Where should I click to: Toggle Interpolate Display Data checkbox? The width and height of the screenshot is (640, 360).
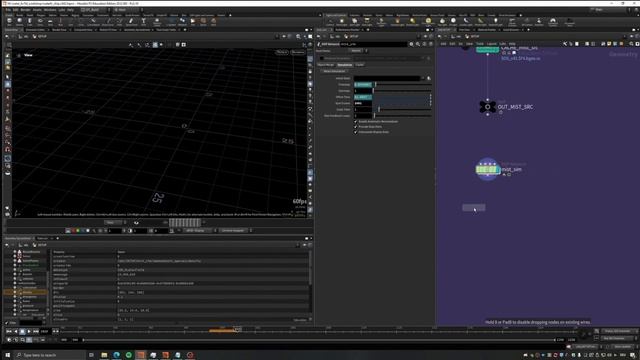point(356,132)
